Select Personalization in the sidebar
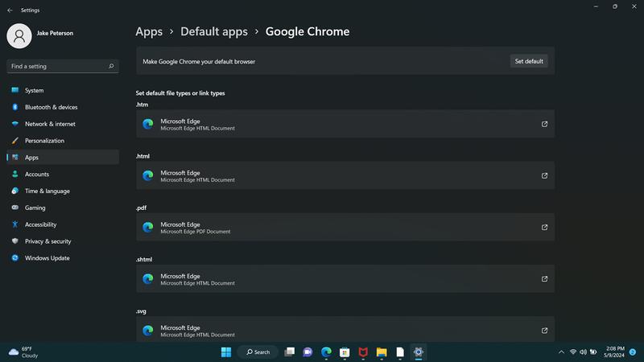Image resolution: width=644 pixels, height=362 pixels. (63, 141)
